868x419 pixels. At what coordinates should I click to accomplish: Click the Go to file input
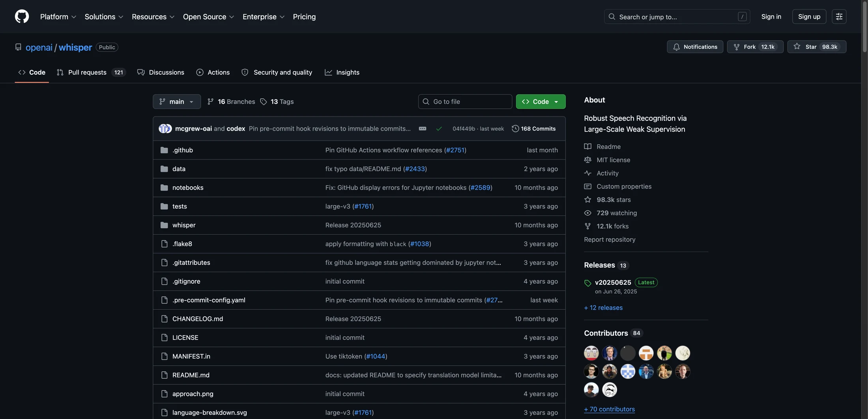[465, 101]
